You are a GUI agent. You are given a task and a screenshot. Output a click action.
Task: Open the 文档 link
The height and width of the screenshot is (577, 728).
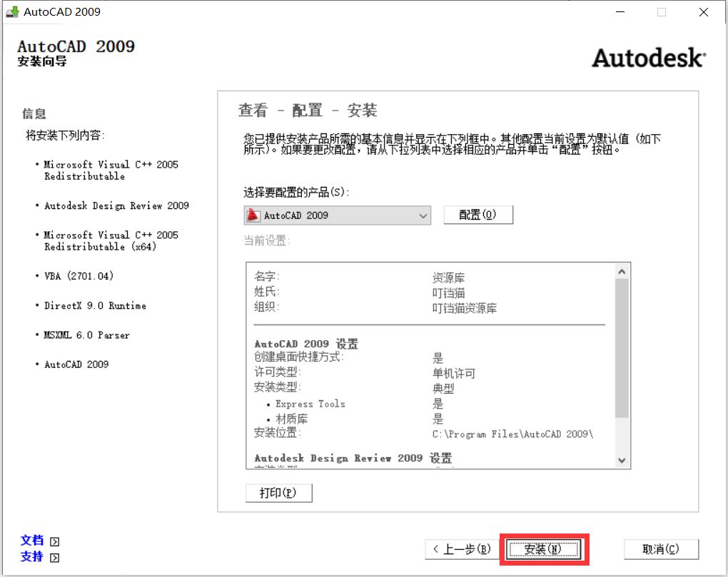pos(32,541)
